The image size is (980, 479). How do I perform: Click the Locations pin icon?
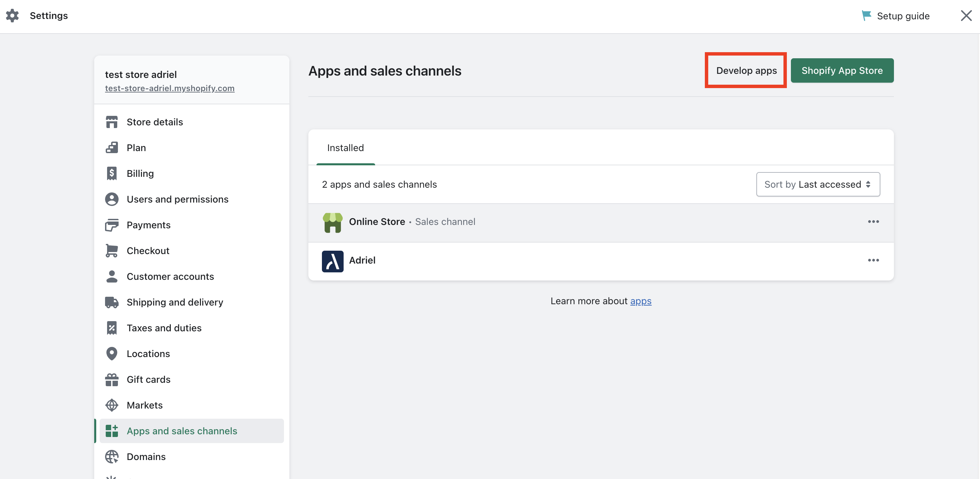click(x=111, y=354)
